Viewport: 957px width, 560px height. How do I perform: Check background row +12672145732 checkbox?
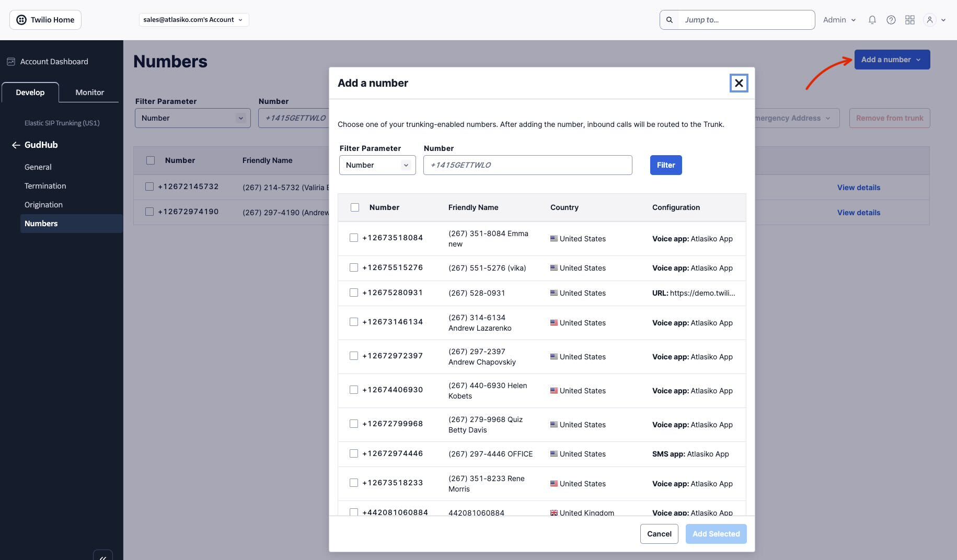149,186
